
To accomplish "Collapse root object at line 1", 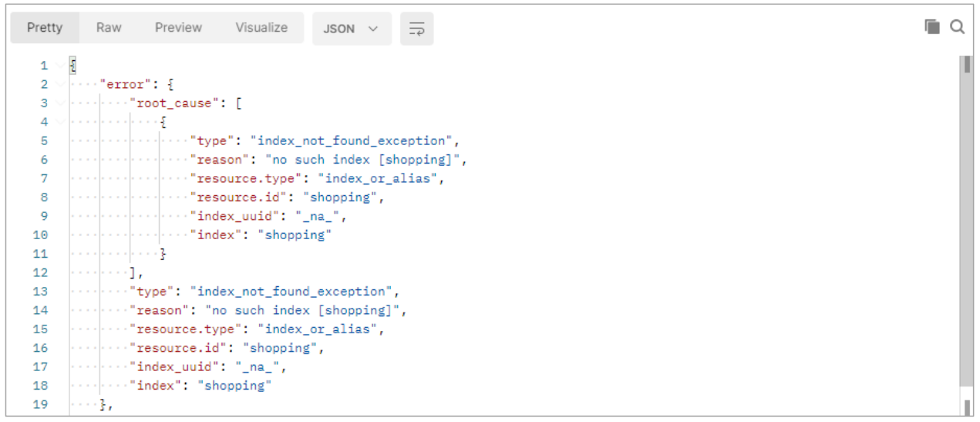I will [x=60, y=66].
